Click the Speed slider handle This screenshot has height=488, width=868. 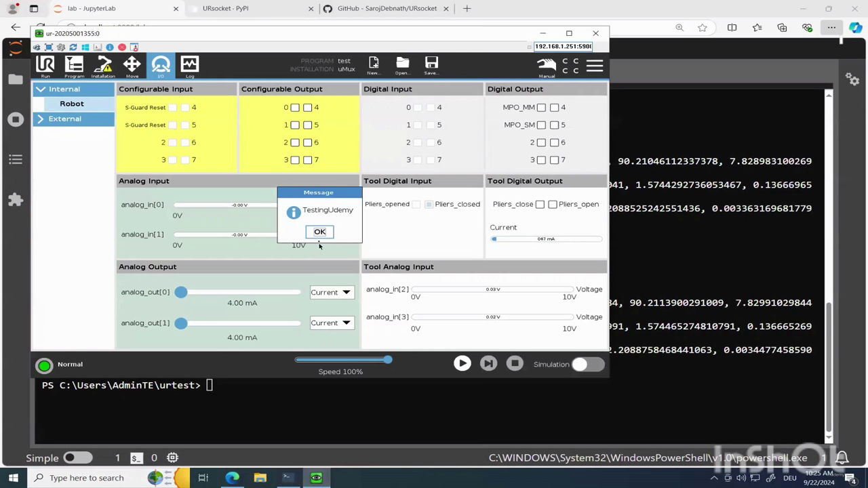387,359
